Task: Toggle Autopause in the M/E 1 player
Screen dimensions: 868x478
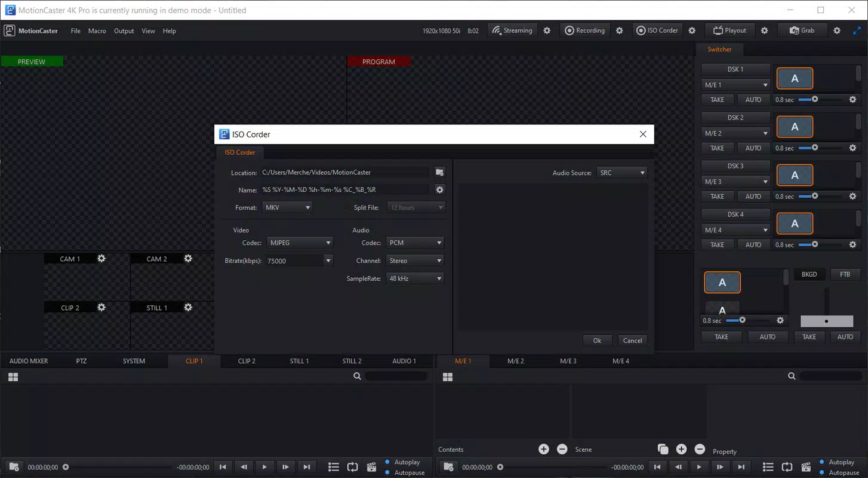Action: click(839, 473)
